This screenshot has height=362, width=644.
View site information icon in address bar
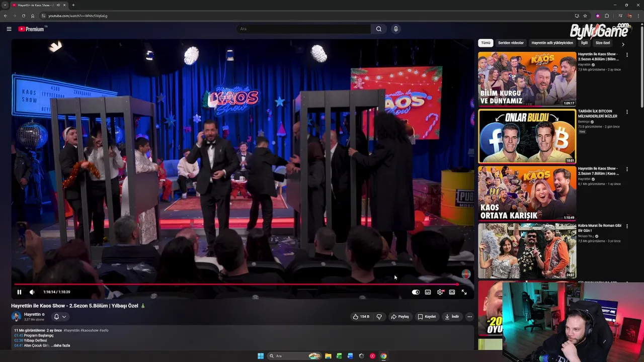(x=44, y=16)
